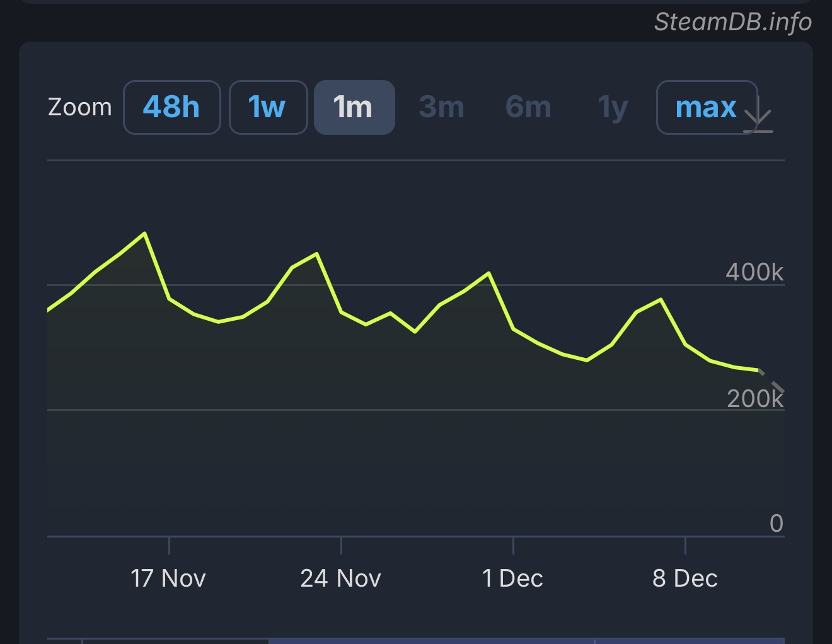Screen dimensions: 832x644
Task: Click the 1 Dec axis label
Action: (512, 578)
